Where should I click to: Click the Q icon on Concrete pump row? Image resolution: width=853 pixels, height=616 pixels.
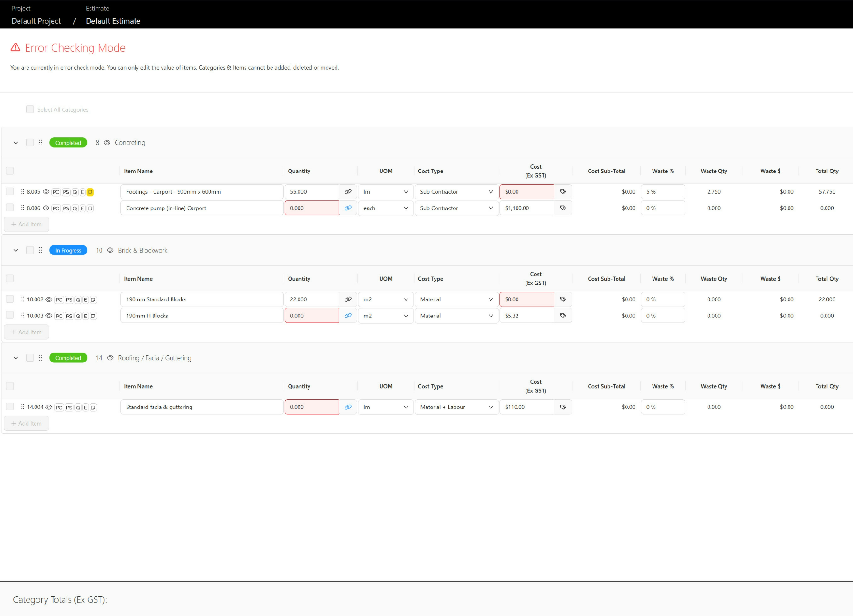tap(74, 208)
